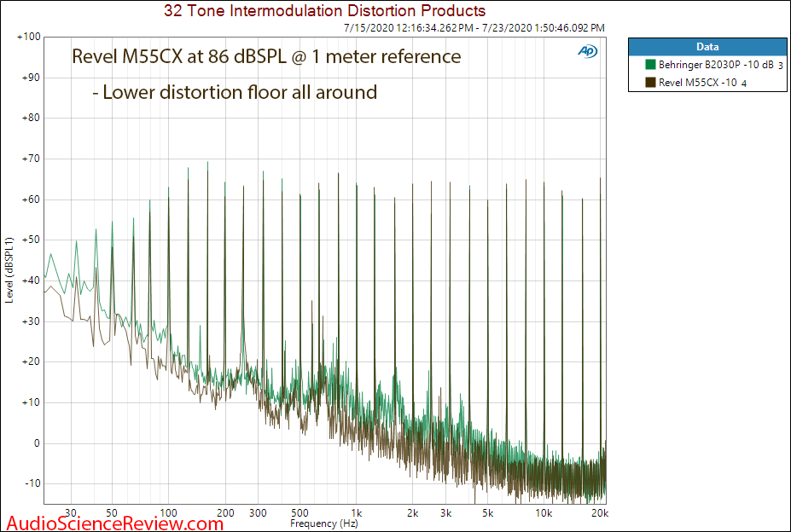Viewport: 791px width, 532px height.
Task: Click the 0 y-axis tick label
Action: click(37, 443)
